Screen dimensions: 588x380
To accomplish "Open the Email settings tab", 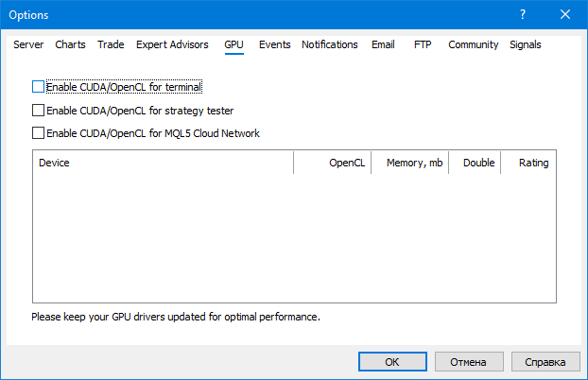I will click(x=383, y=44).
